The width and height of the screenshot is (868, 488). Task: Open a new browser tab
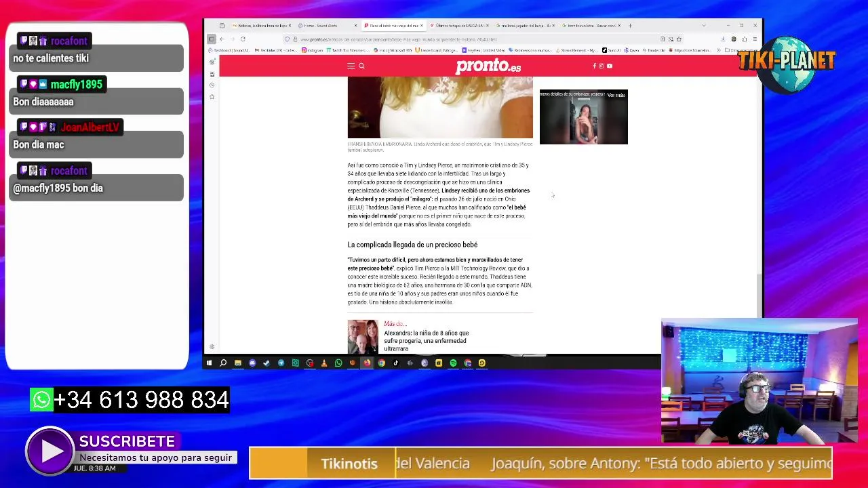[x=630, y=26]
